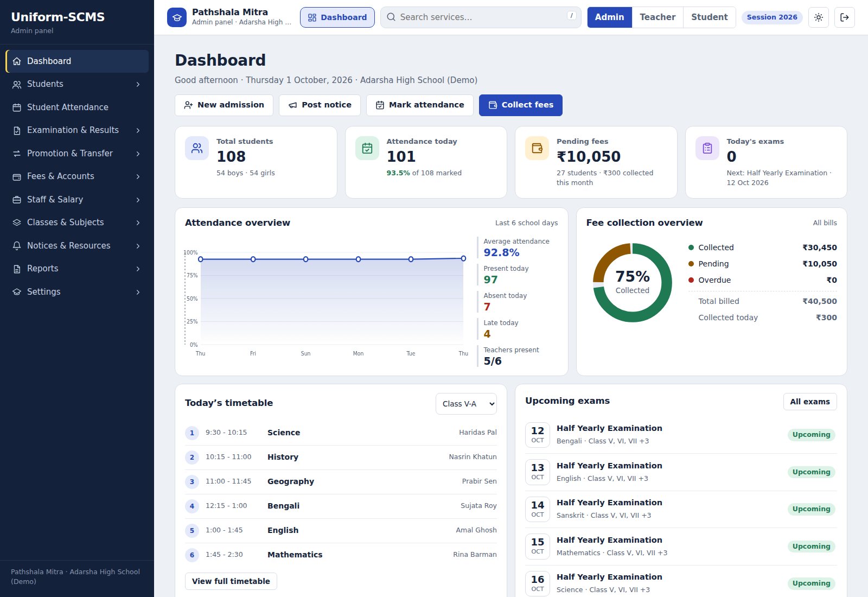The image size is (868, 597).
Task: Click the grid icon in Dashboard header button
Action: (x=312, y=17)
